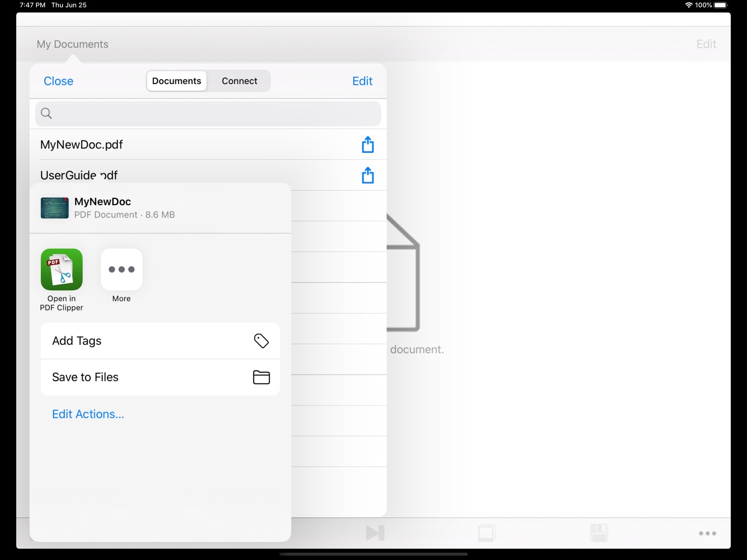Image resolution: width=747 pixels, height=560 pixels.
Task: Tap the skip-to-end icon in bottom toolbar
Action: pyautogui.click(x=375, y=533)
